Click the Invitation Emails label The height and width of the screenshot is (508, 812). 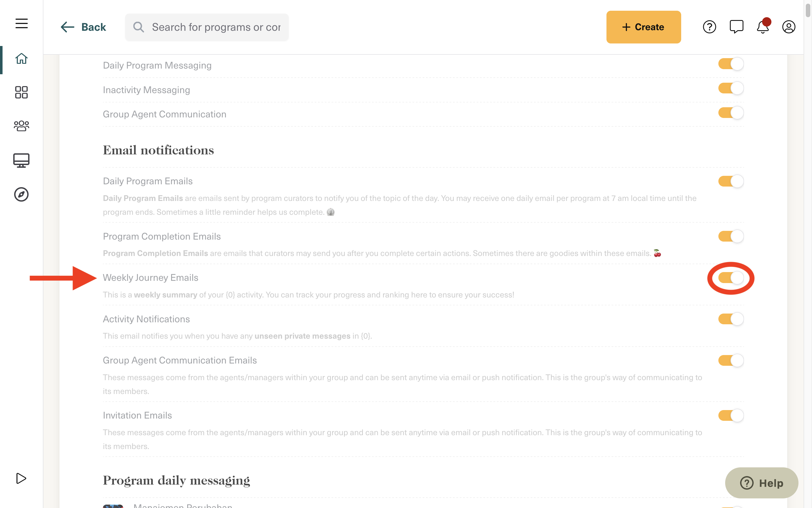(137, 415)
